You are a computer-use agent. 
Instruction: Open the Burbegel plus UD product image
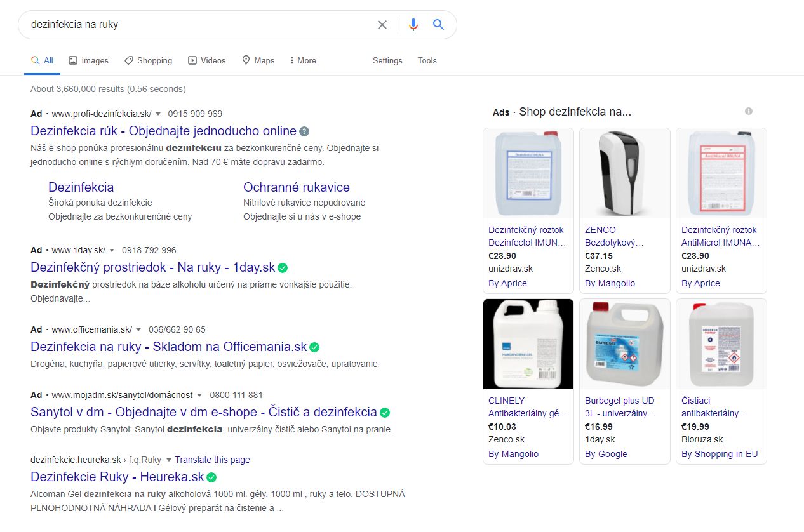[625, 344]
